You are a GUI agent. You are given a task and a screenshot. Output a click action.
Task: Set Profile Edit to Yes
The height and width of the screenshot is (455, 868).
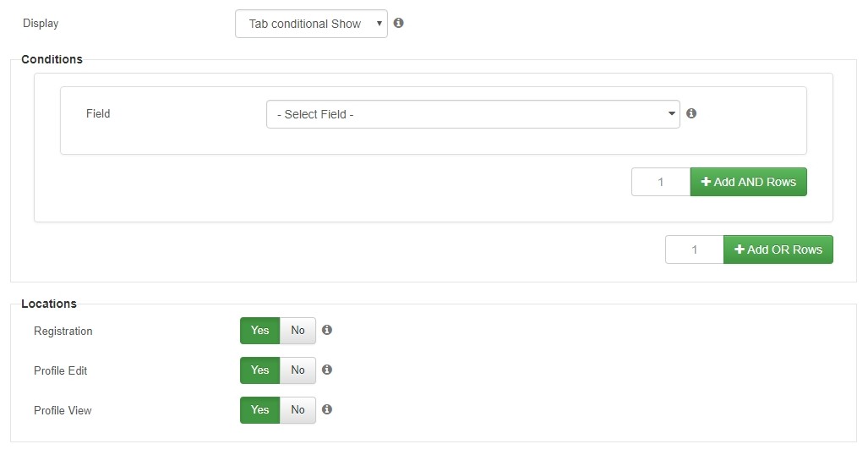259,370
